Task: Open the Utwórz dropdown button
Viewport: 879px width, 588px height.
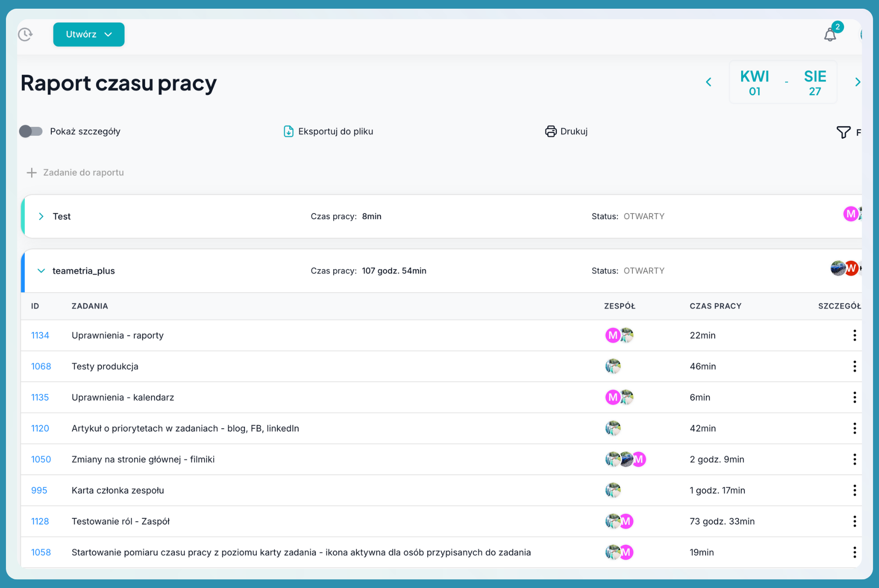Action: (x=88, y=34)
